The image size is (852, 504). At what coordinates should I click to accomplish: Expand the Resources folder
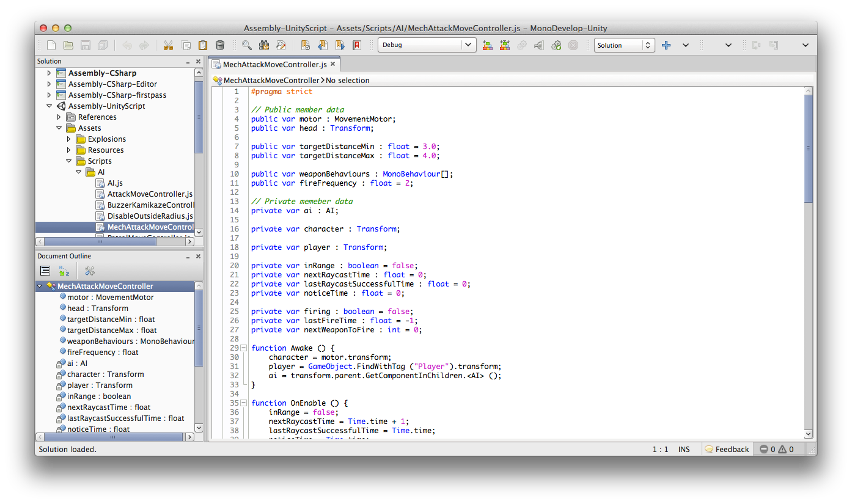pyautogui.click(x=69, y=150)
